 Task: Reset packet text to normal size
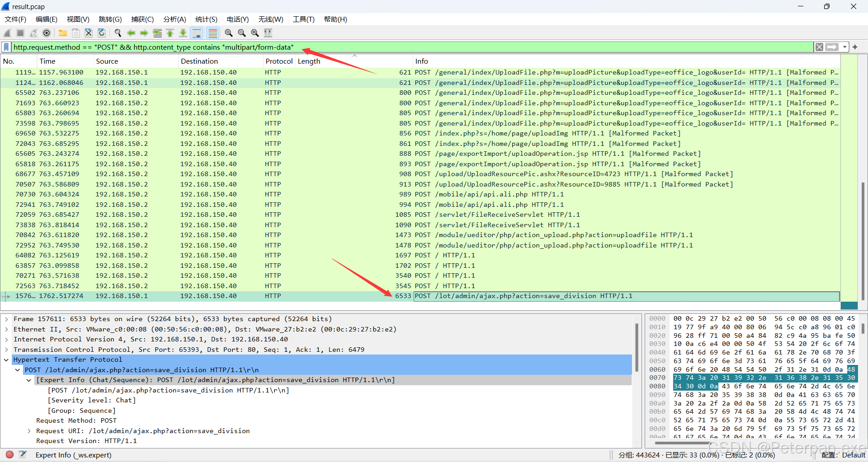click(255, 33)
